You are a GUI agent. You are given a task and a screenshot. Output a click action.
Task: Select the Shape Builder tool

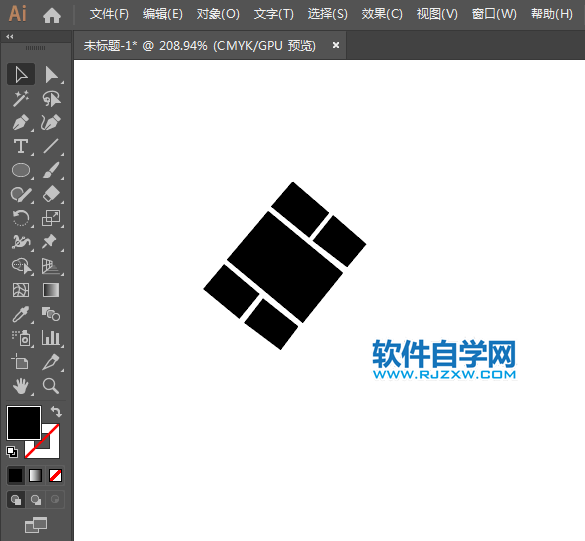[22, 266]
